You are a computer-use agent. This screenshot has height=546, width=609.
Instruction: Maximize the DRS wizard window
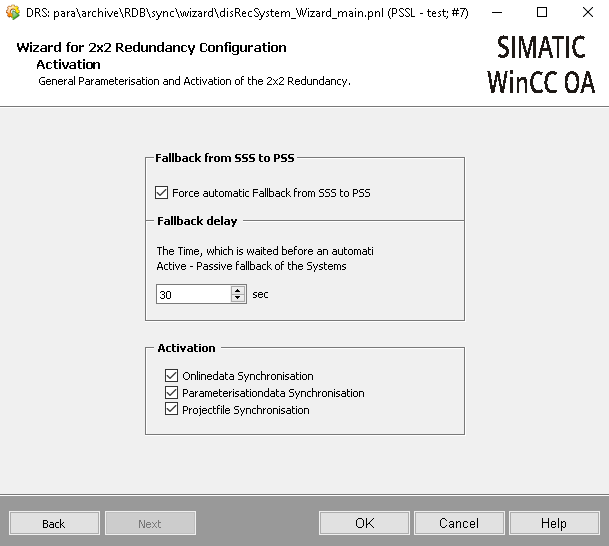point(541,13)
